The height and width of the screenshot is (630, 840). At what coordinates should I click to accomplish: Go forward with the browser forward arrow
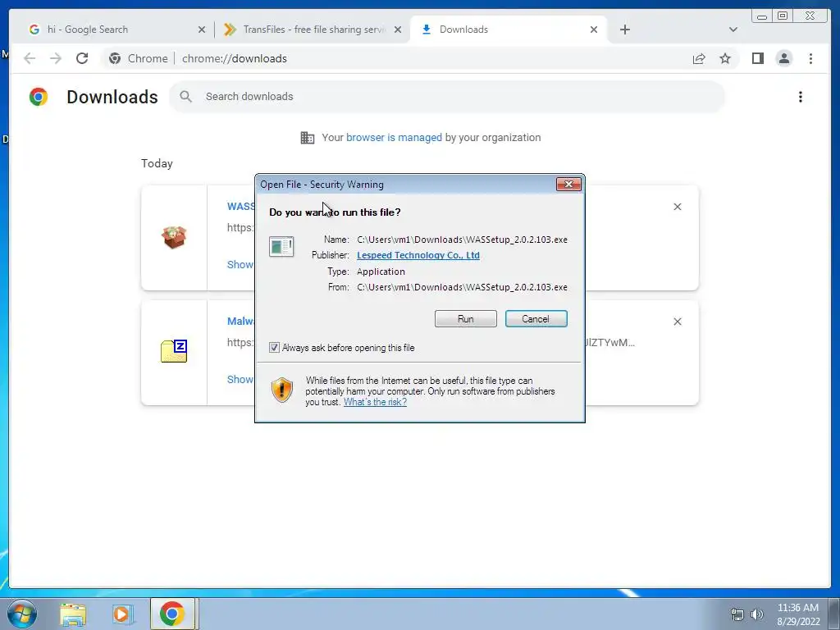pos(56,58)
